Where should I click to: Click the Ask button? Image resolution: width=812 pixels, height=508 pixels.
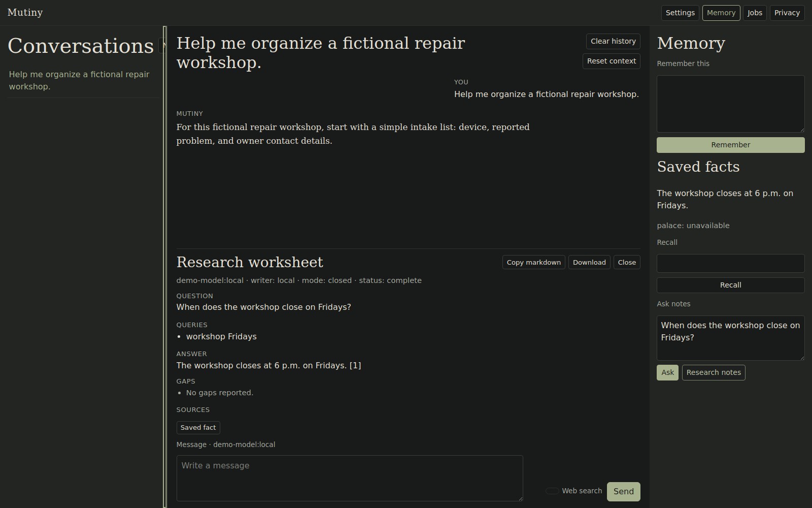click(x=667, y=372)
